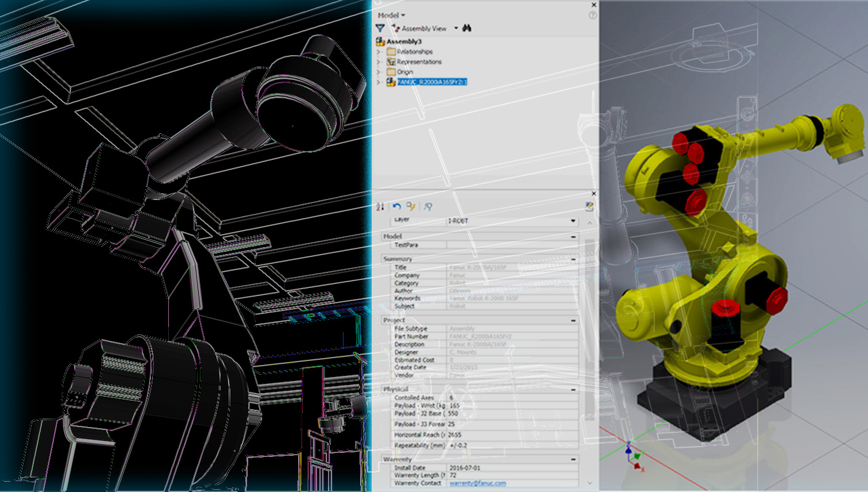Click the XYZ axis triad in viewport
The image size is (868, 492).
pos(634,456)
